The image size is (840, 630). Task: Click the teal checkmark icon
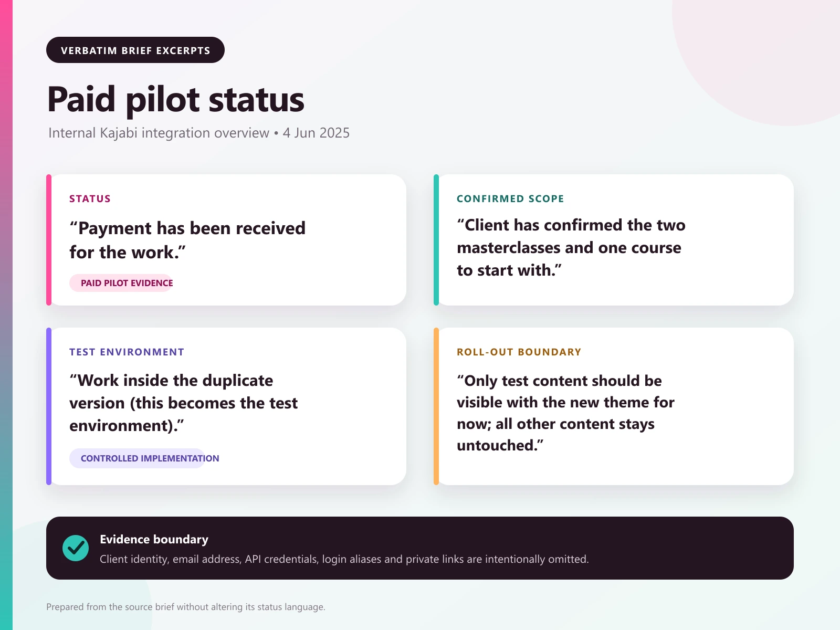coord(76,548)
